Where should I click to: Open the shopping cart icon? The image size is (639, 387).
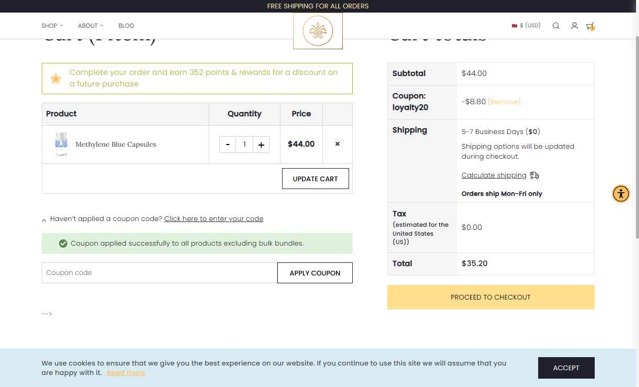point(591,26)
